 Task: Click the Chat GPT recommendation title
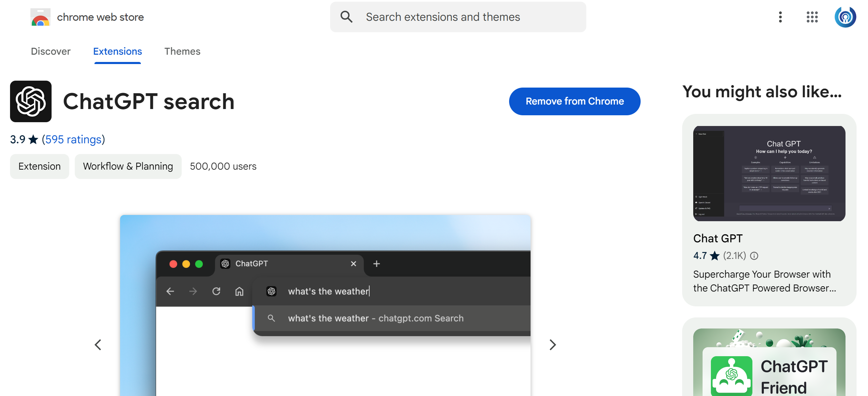pyautogui.click(x=718, y=238)
